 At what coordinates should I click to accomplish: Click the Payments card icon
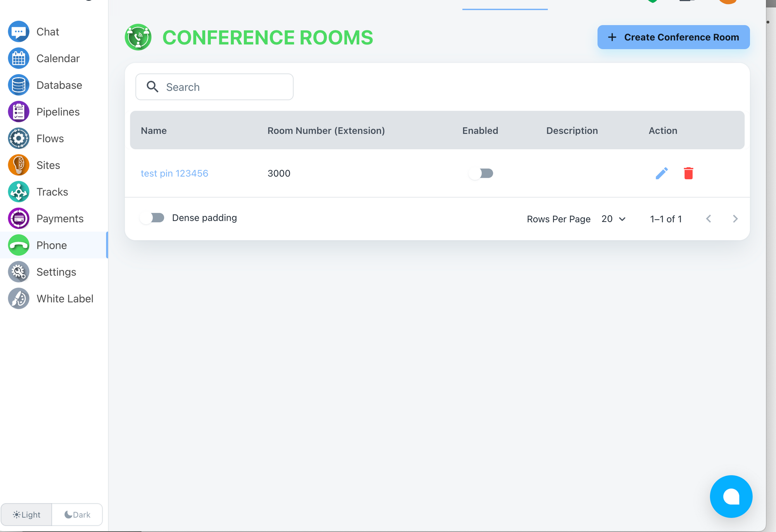(19, 218)
